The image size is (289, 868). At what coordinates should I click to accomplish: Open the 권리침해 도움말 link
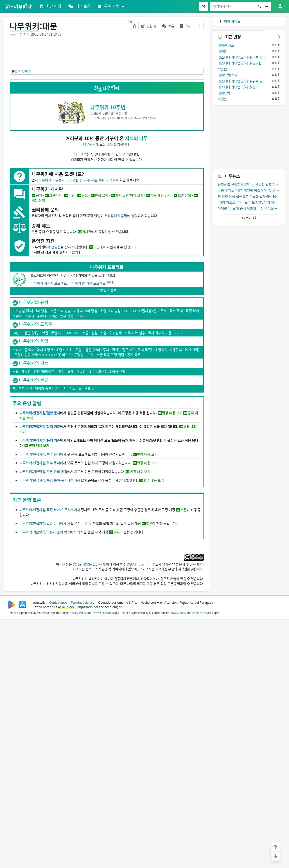pos(116,216)
